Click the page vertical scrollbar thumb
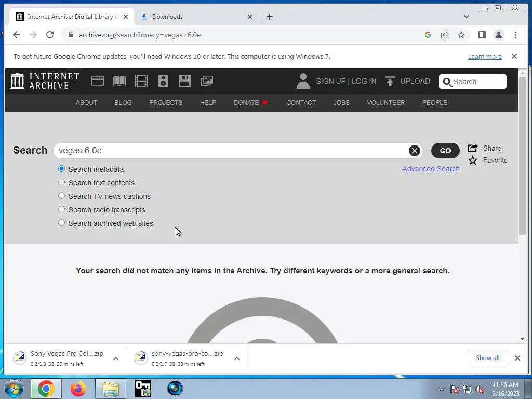Viewport: 532px width, 399px height. click(522, 156)
